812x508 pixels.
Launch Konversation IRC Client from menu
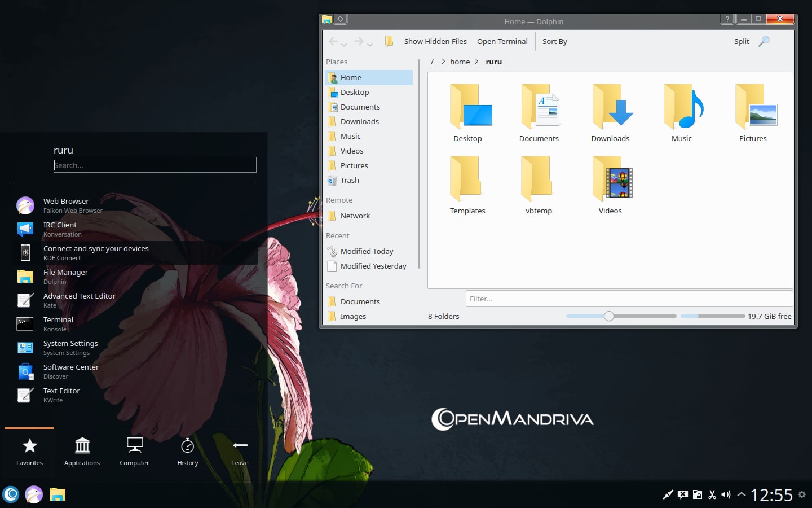click(60, 229)
